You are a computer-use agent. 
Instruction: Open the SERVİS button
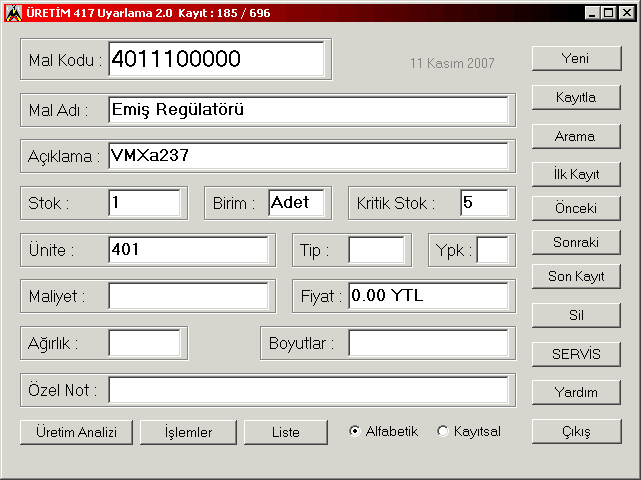(x=575, y=354)
